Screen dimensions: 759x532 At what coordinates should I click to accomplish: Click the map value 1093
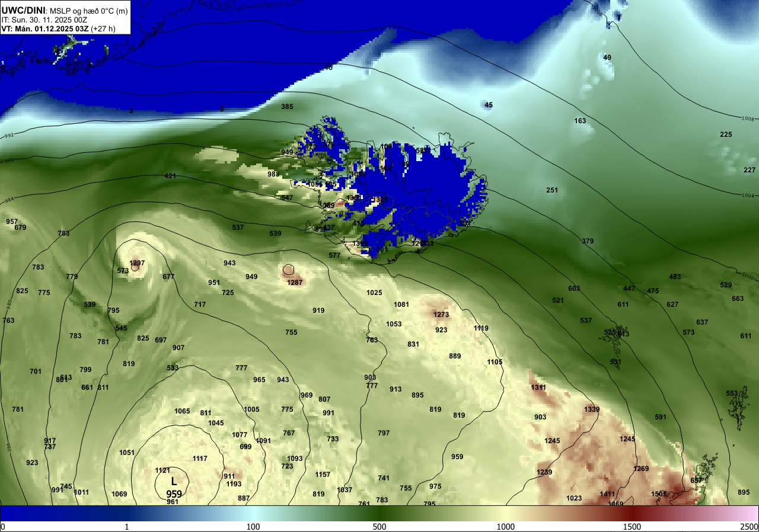tap(295, 459)
